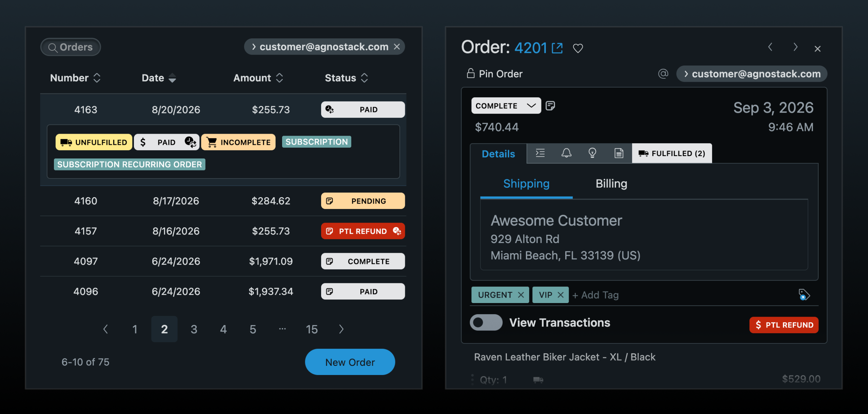Click the New Order button
The image size is (868, 414).
coord(350,362)
